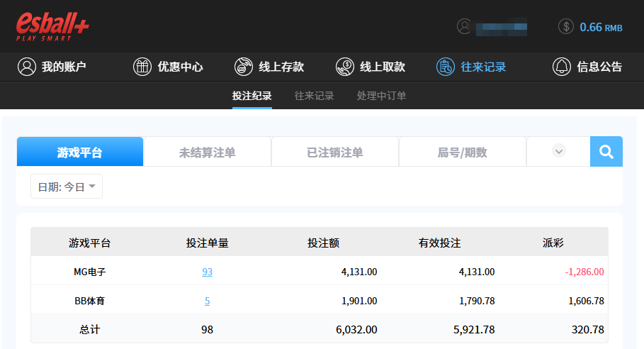Click the 线上存款 deposit icon

pos(244,67)
